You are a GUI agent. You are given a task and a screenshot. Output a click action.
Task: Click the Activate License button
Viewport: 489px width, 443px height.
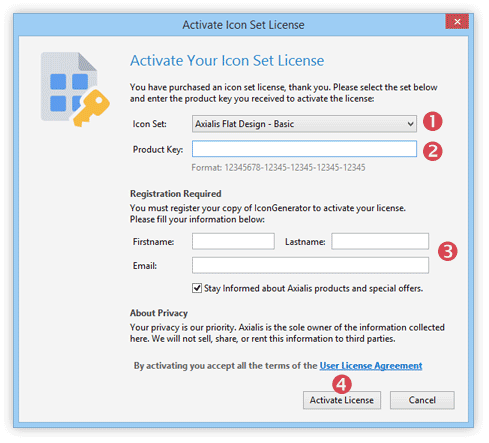[x=342, y=400]
